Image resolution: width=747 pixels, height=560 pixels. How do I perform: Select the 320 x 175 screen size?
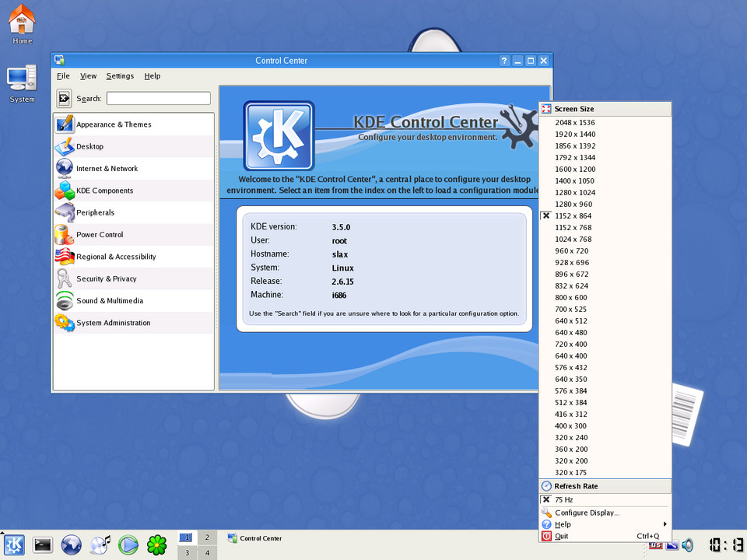pos(605,472)
